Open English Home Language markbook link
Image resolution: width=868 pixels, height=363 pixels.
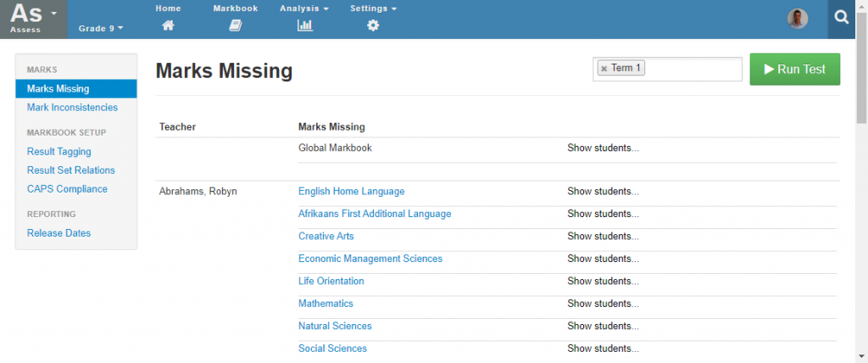pos(352,191)
